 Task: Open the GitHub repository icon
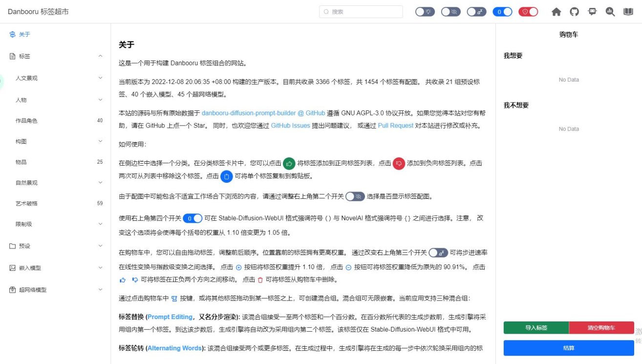(574, 12)
